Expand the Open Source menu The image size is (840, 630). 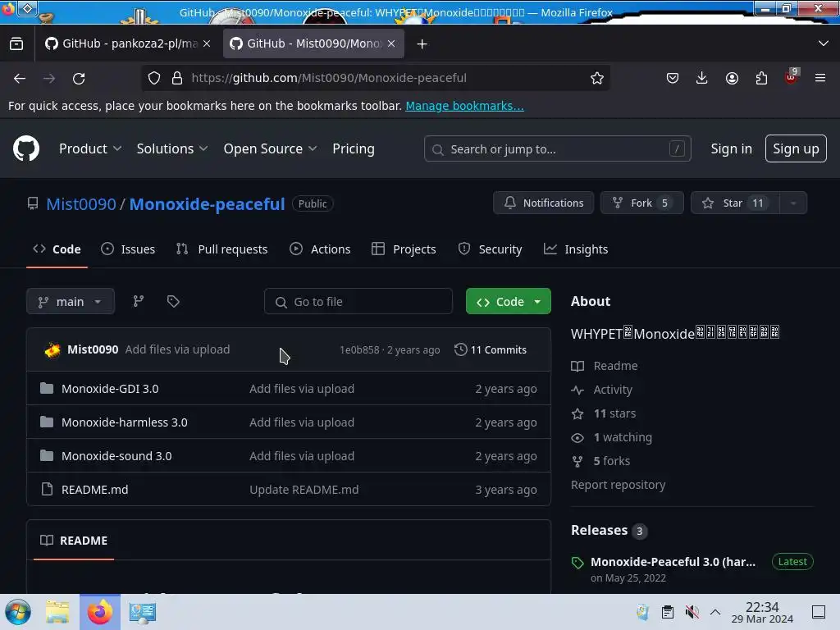[x=270, y=149]
